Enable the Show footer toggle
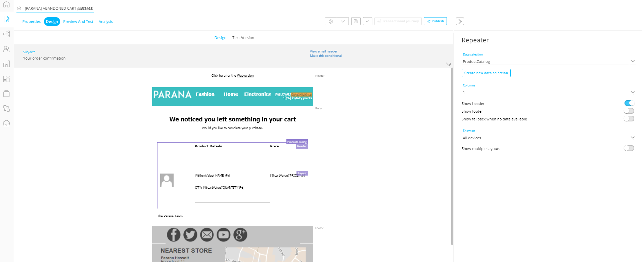This screenshot has height=262, width=644. tap(629, 111)
